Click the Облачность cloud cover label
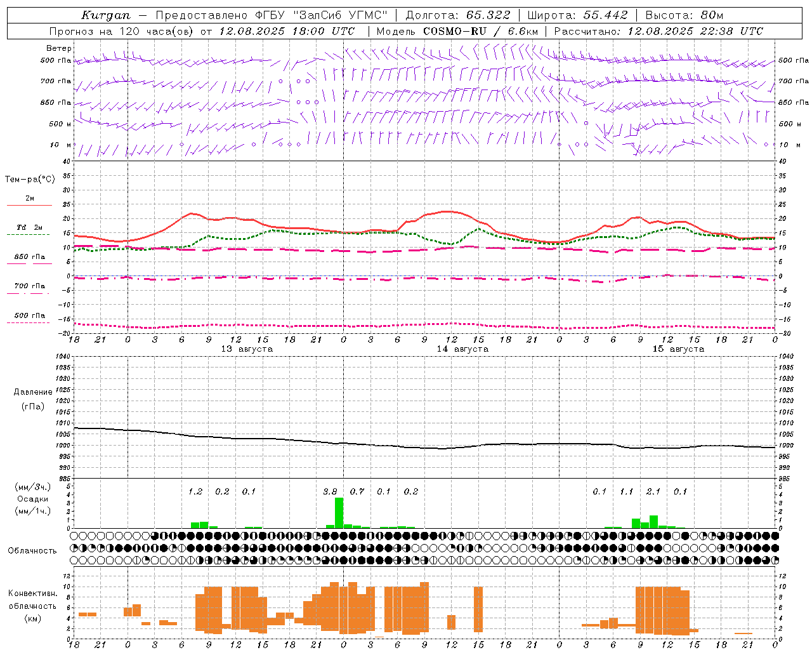Viewport: 812px width, 650px height. (32, 551)
